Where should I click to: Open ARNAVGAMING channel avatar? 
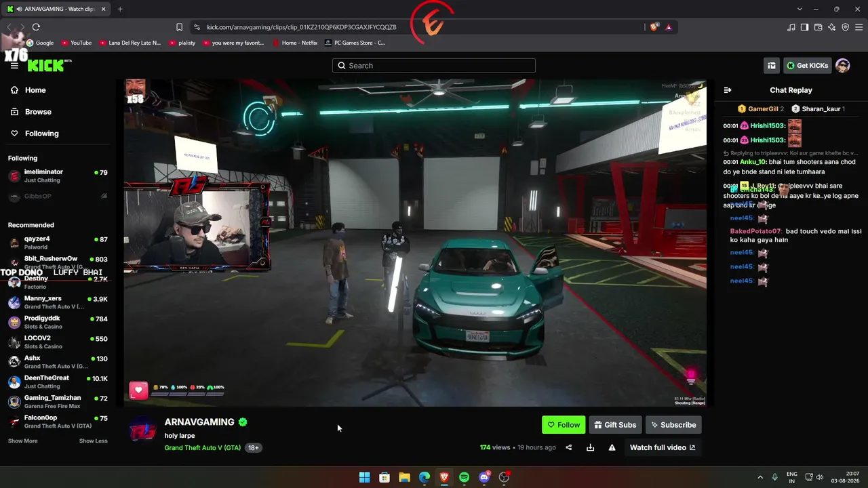coord(142,430)
